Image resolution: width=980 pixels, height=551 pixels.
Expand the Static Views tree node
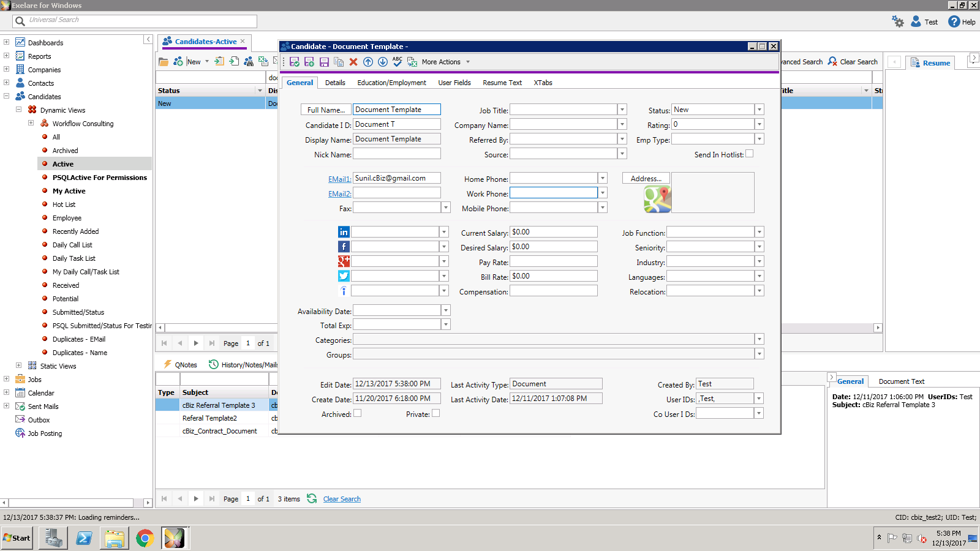18,365
